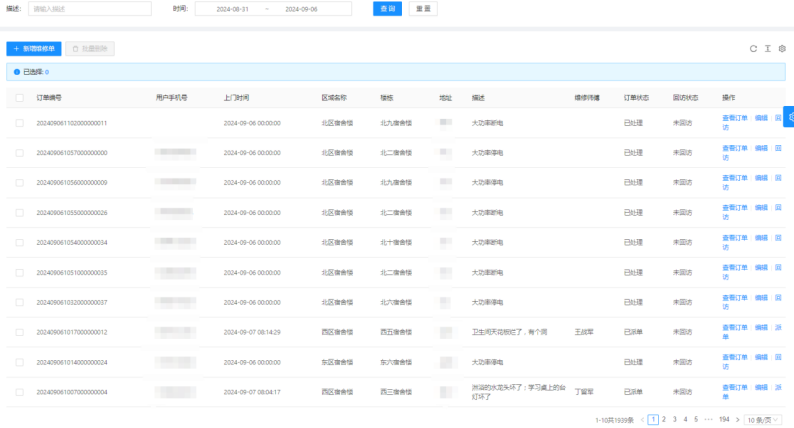Click the info icon beside 已选择
Image resolution: width=794 pixels, height=428 pixels.
pos(17,72)
